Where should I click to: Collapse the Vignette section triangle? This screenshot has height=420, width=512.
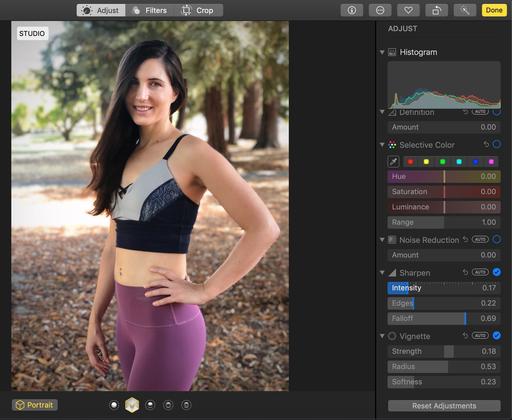(x=382, y=336)
